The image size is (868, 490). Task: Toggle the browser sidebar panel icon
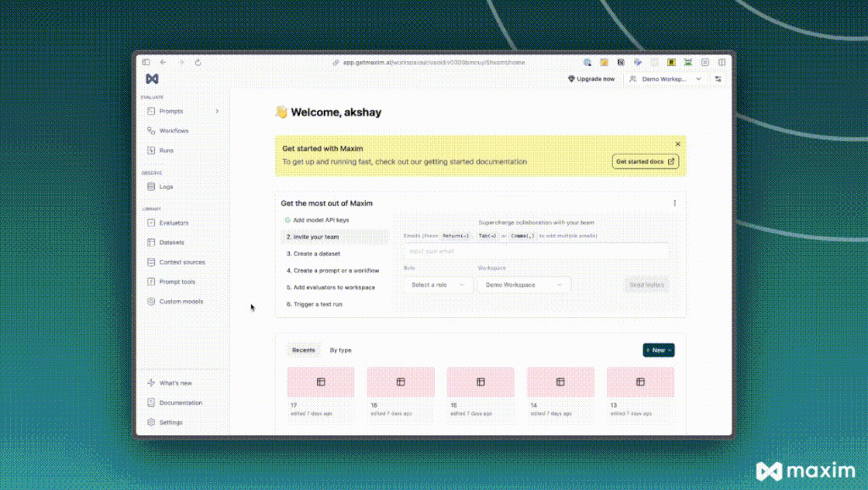point(146,63)
